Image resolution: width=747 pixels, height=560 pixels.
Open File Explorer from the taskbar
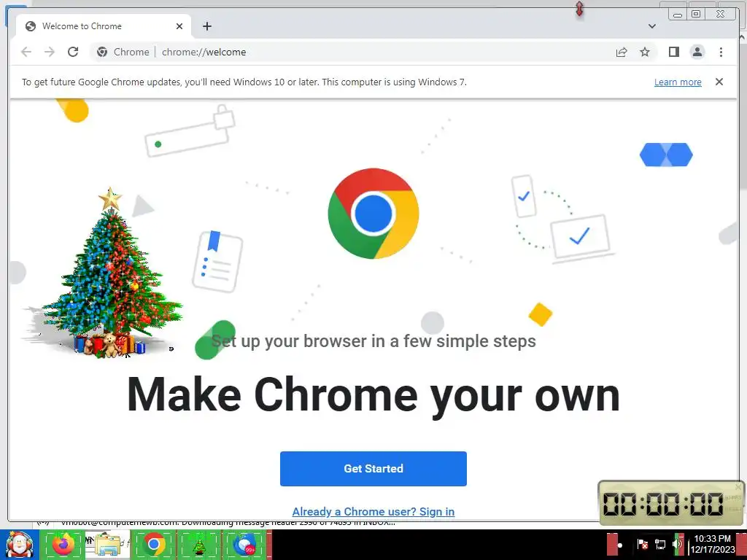coord(108,545)
